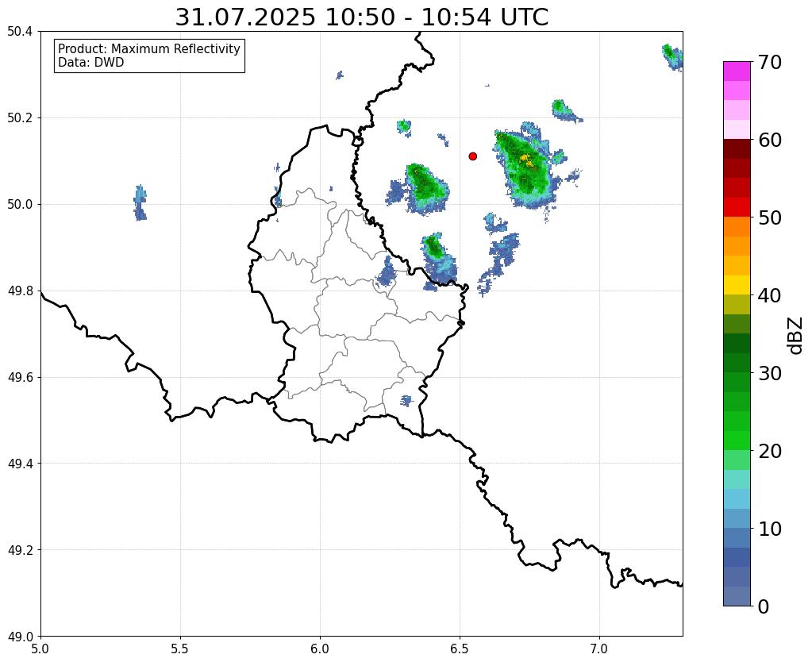The width and height of the screenshot is (812, 662).
Task: Click the small blue echo near longitude 5.35
Action: click(140, 202)
